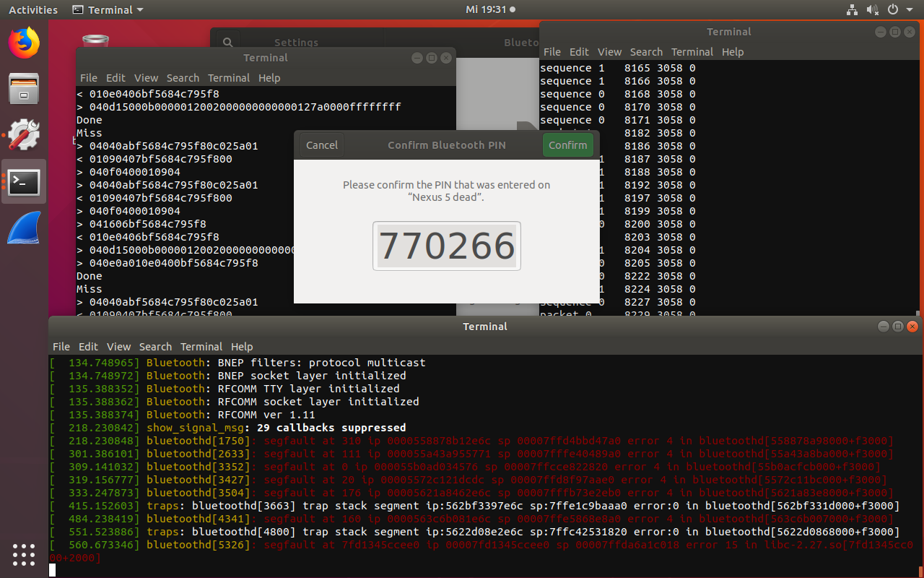Click 'Settings' title in background window

tap(296, 43)
